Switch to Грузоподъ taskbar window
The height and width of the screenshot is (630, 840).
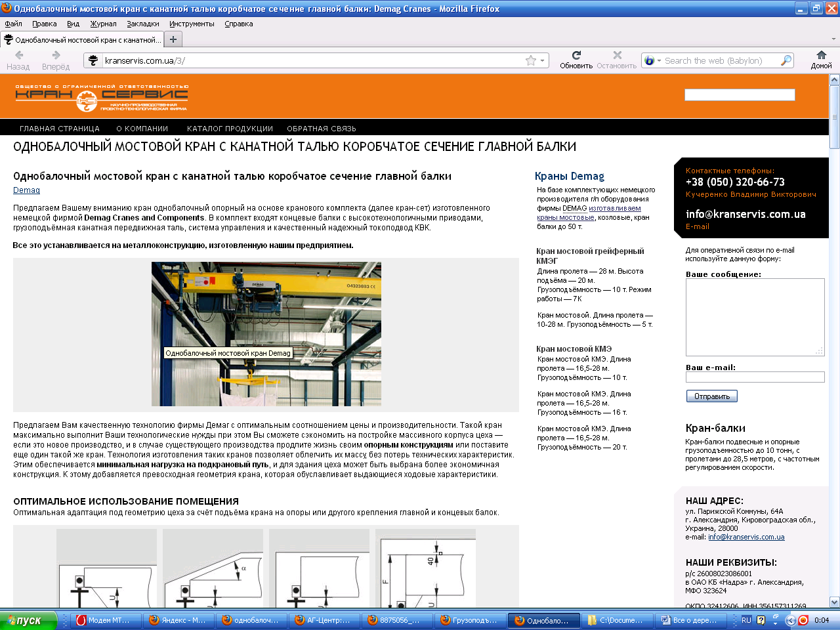[x=470, y=620]
